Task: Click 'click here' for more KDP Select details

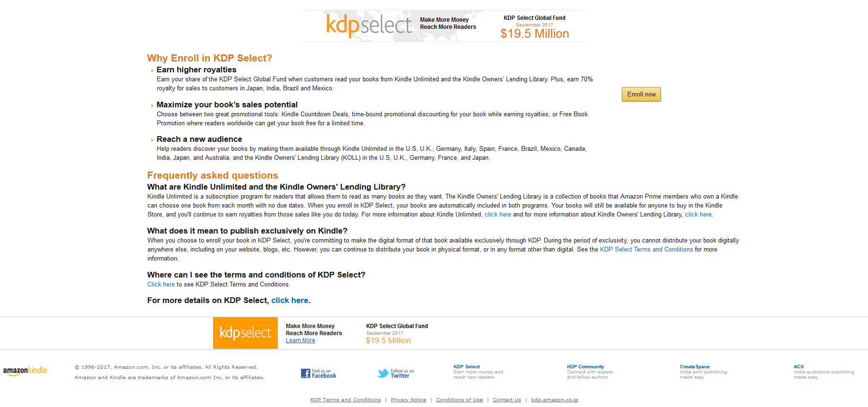Action: coord(289,301)
